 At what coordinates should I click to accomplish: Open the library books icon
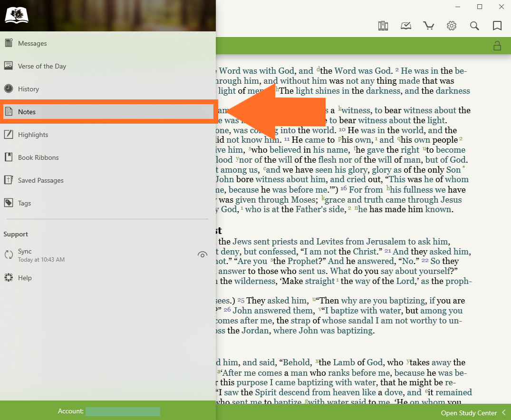click(383, 26)
